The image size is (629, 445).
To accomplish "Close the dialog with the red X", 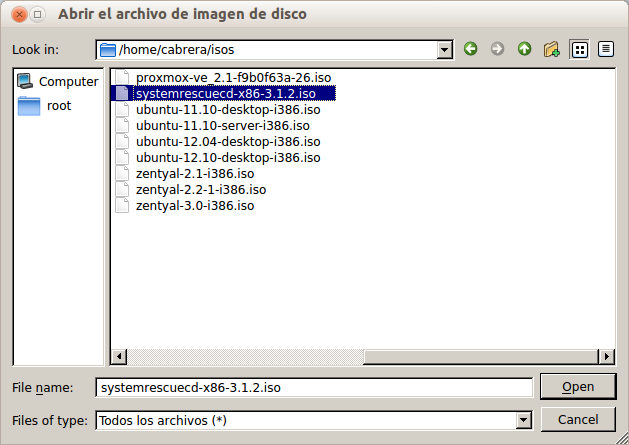I will pyautogui.click(x=19, y=14).
